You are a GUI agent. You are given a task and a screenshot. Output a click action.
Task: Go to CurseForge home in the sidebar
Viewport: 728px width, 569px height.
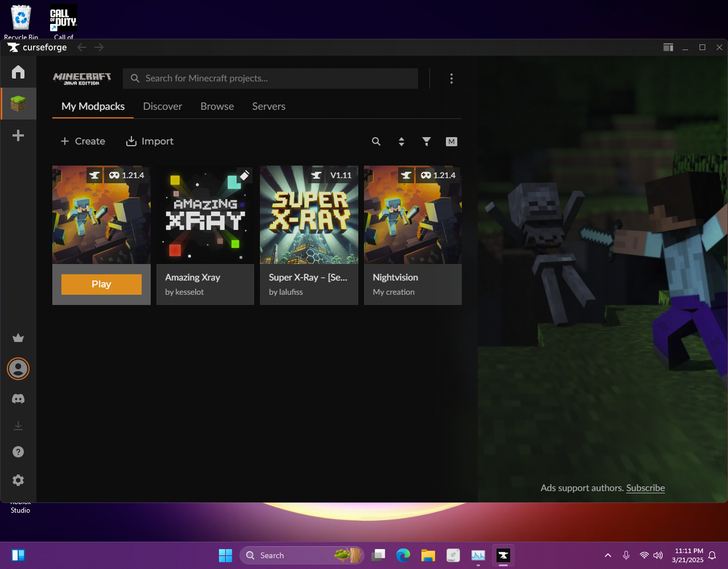tap(18, 72)
